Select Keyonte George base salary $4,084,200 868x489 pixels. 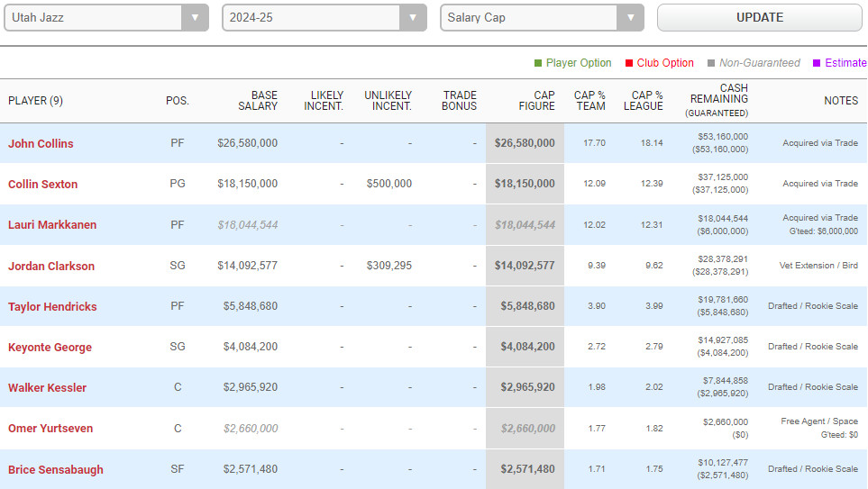(x=251, y=347)
